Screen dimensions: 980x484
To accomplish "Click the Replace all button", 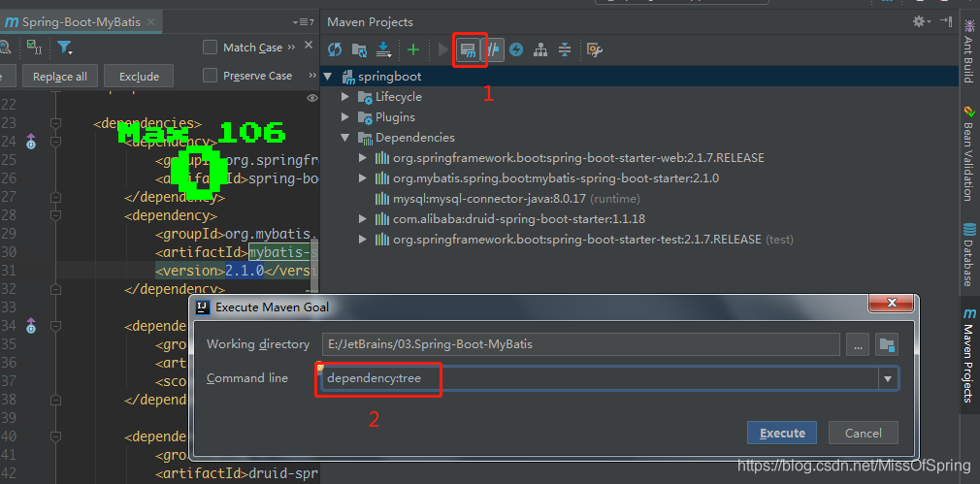I will (60, 77).
